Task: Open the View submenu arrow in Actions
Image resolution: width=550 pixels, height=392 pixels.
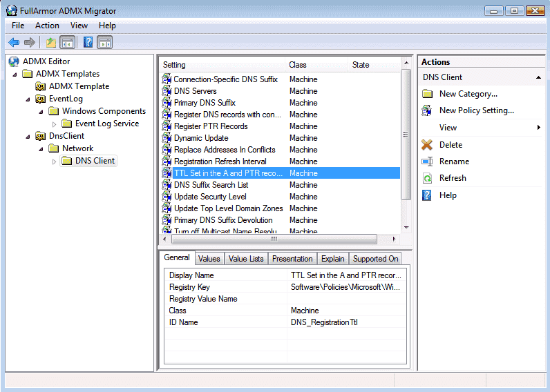Action: pos(539,127)
